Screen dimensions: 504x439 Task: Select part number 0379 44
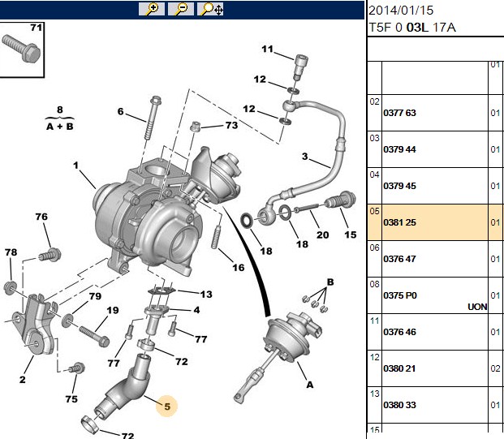point(399,150)
